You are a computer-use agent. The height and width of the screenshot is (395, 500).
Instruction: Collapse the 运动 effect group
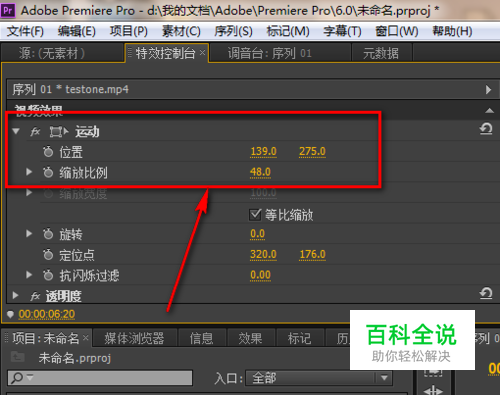[x=16, y=131]
